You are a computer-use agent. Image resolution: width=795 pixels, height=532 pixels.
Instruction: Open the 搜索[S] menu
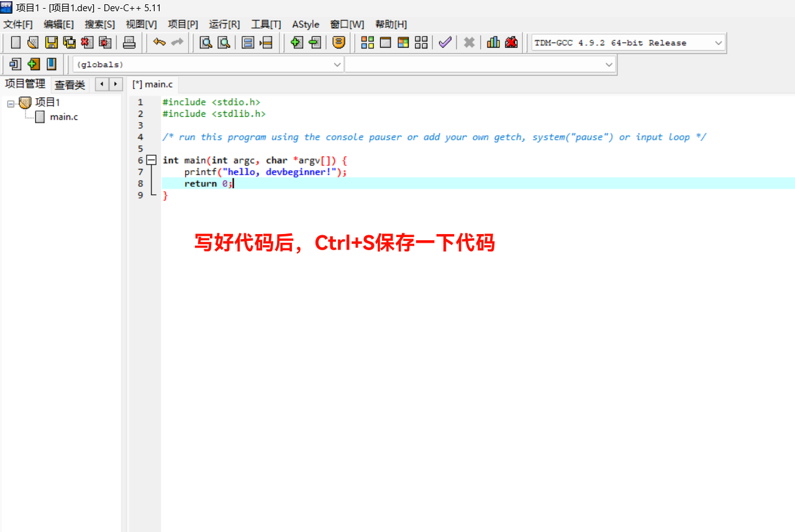(100, 24)
